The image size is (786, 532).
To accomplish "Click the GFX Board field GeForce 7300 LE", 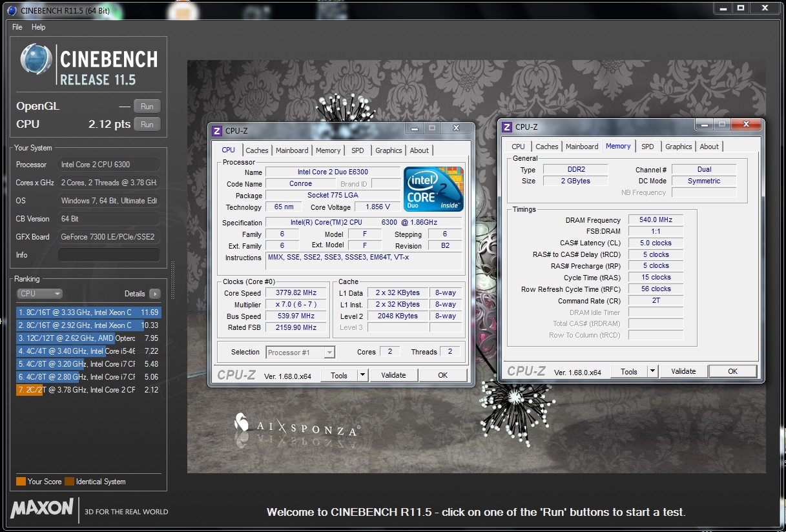I will (109, 237).
